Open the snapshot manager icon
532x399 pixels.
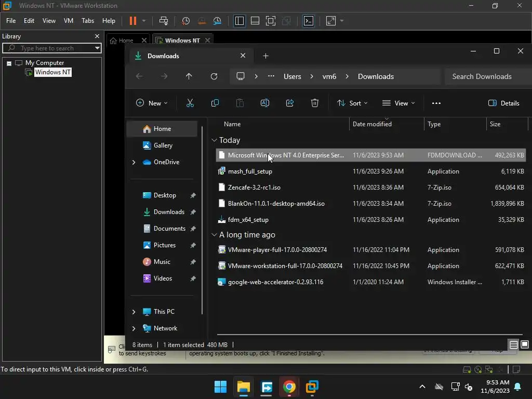click(x=217, y=21)
